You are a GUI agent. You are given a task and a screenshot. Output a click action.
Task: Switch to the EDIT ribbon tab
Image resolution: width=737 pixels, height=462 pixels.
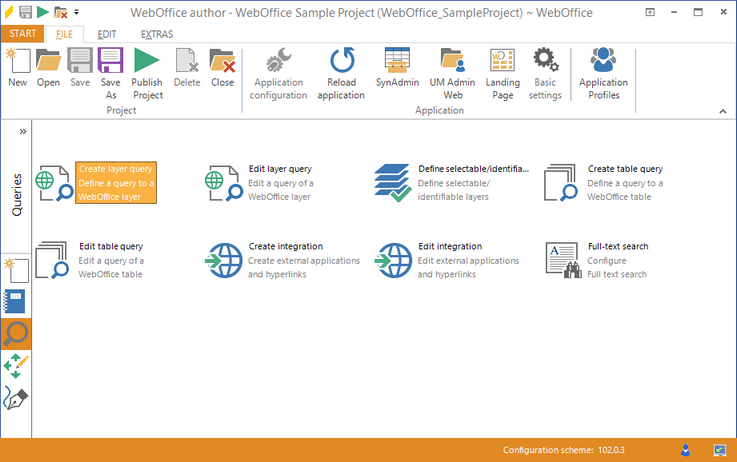(x=107, y=34)
